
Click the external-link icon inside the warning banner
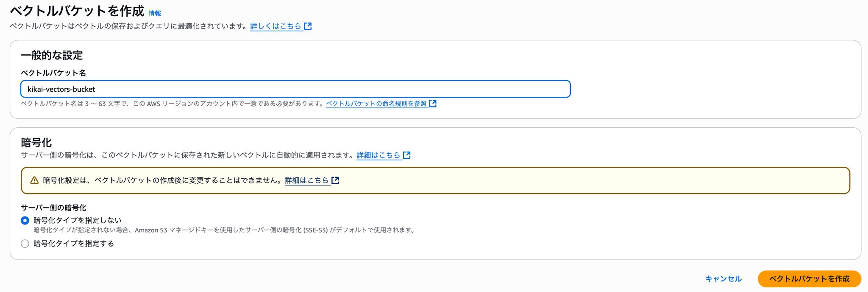pos(335,180)
